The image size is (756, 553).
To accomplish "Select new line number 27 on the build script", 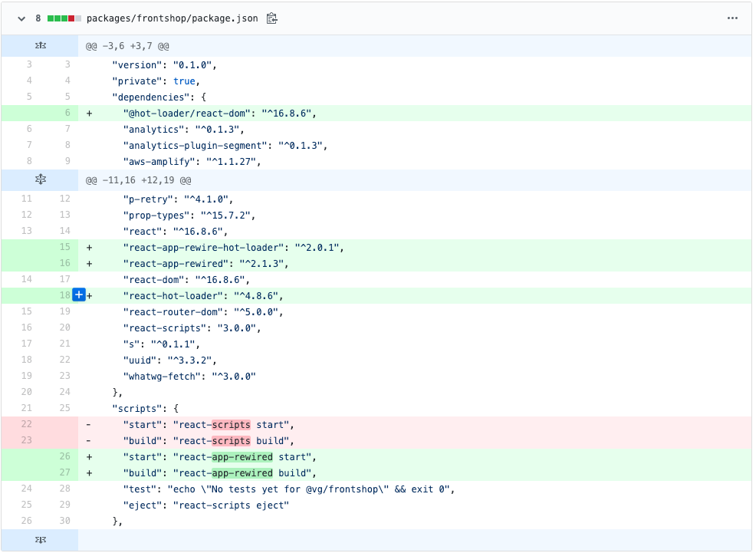I will coord(64,472).
